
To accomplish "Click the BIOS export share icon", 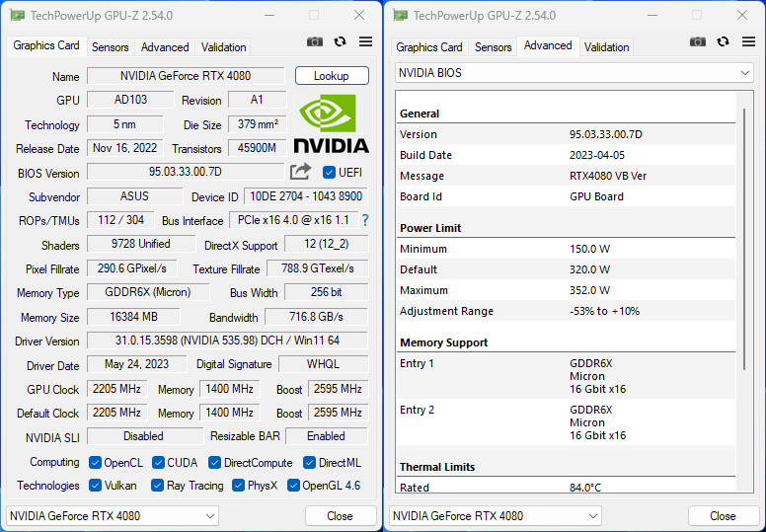I will tap(300, 172).
